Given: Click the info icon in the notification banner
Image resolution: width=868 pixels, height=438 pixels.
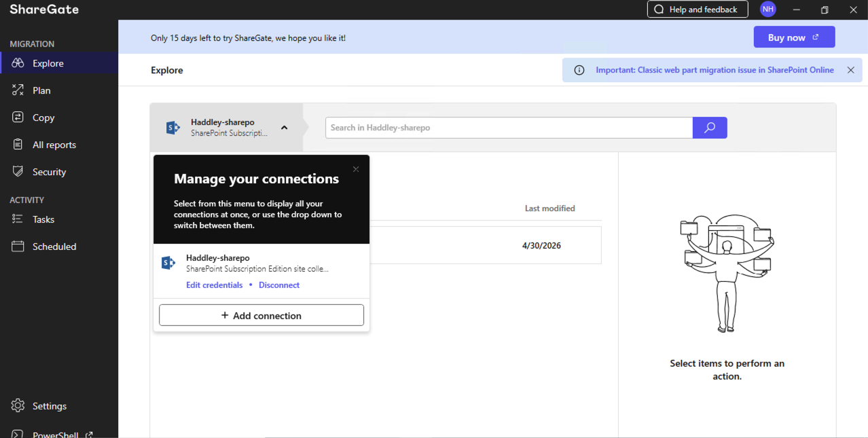Looking at the screenshot, I should coord(579,70).
